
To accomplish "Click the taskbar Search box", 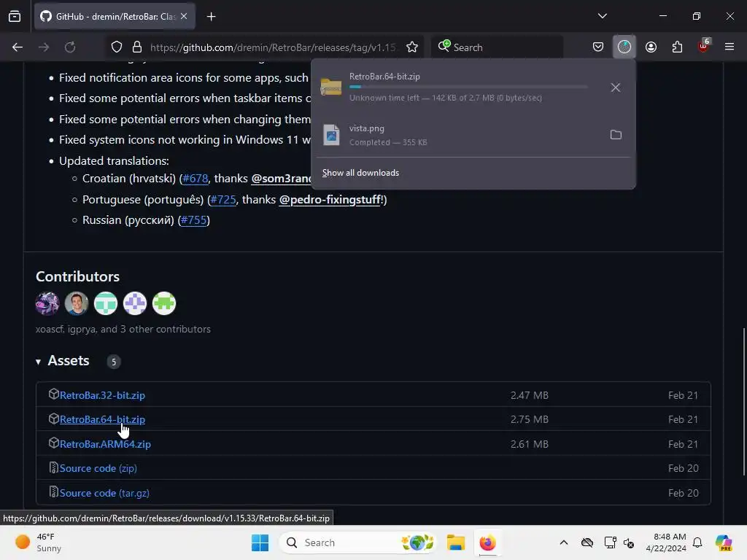I will (x=358, y=542).
